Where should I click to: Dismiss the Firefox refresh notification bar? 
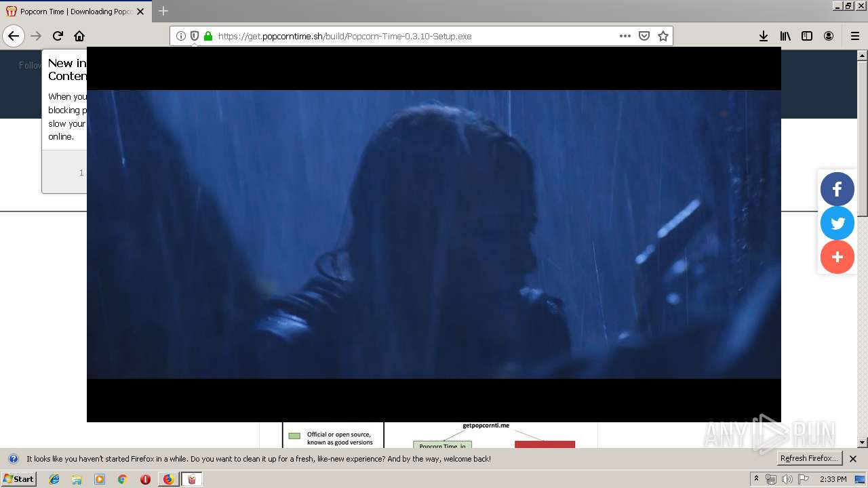pos(853,459)
